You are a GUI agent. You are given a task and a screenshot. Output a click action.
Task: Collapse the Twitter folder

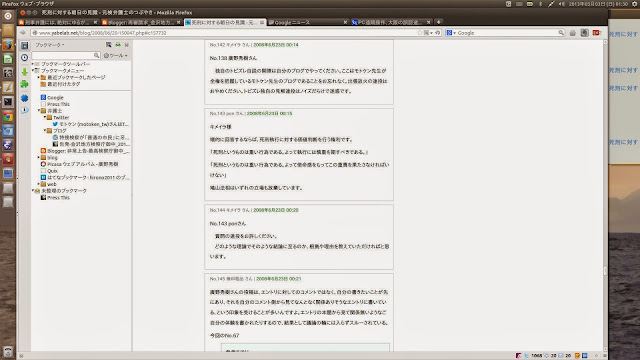[44, 117]
